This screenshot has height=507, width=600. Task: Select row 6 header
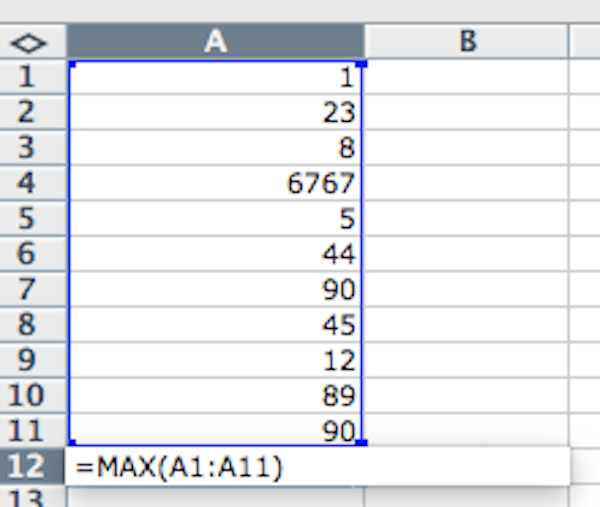pyautogui.click(x=33, y=253)
